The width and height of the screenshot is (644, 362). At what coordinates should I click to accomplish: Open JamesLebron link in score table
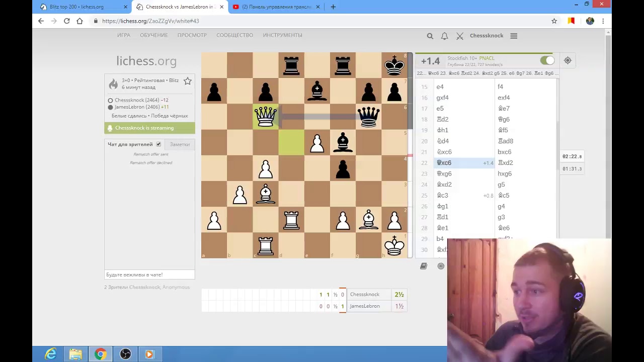click(x=365, y=306)
